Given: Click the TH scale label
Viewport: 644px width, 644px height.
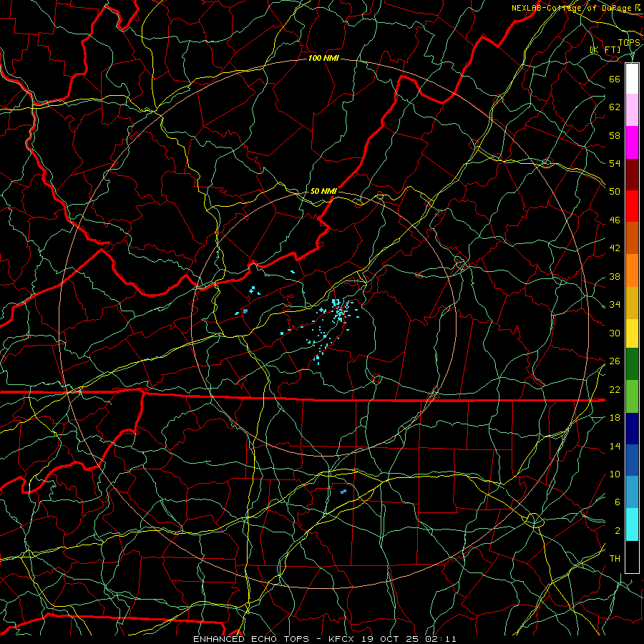Looking at the screenshot, I should (615, 559).
